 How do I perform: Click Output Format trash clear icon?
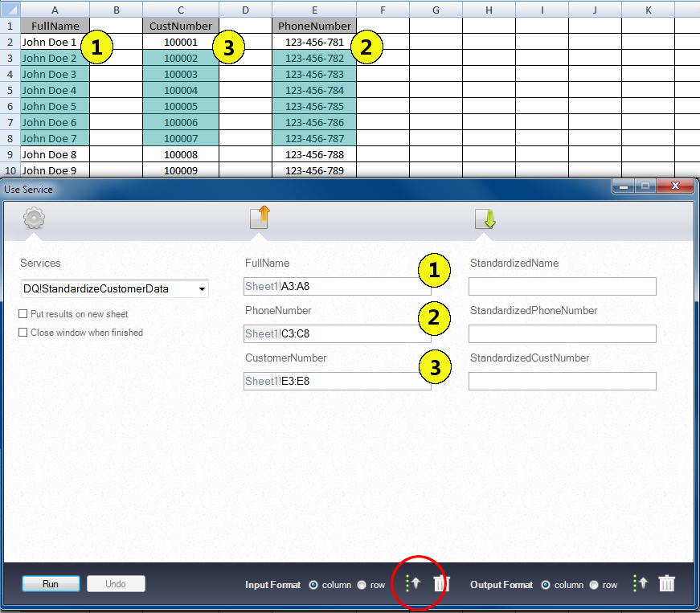point(666,583)
